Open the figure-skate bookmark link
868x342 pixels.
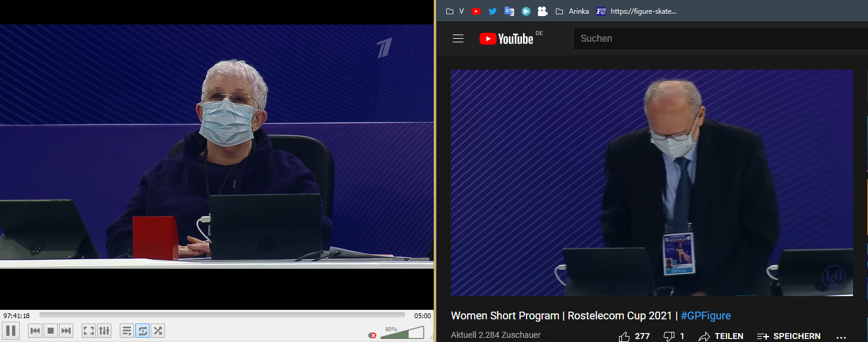(637, 11)
